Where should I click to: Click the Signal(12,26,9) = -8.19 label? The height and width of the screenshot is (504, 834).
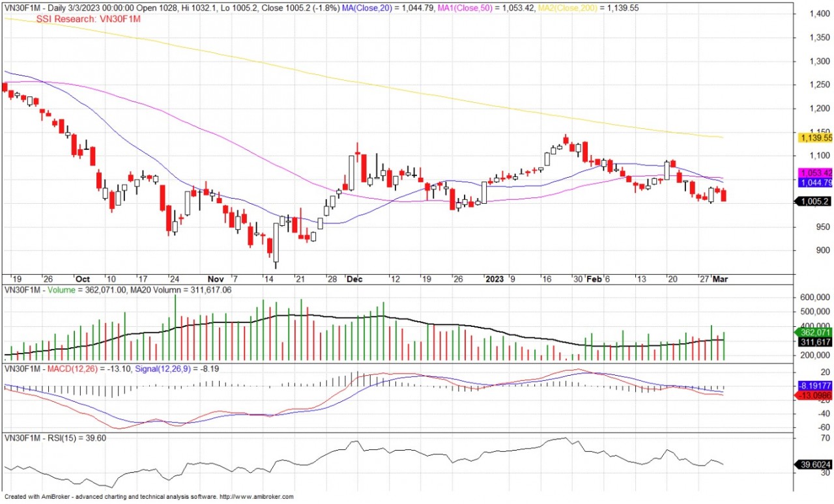[x=176, y=369]
